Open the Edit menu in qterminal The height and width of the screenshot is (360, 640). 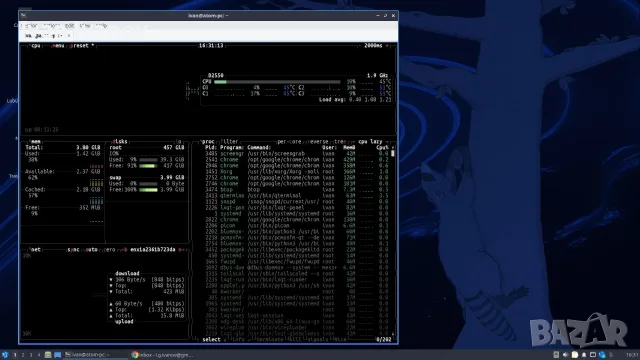(70, 26)
